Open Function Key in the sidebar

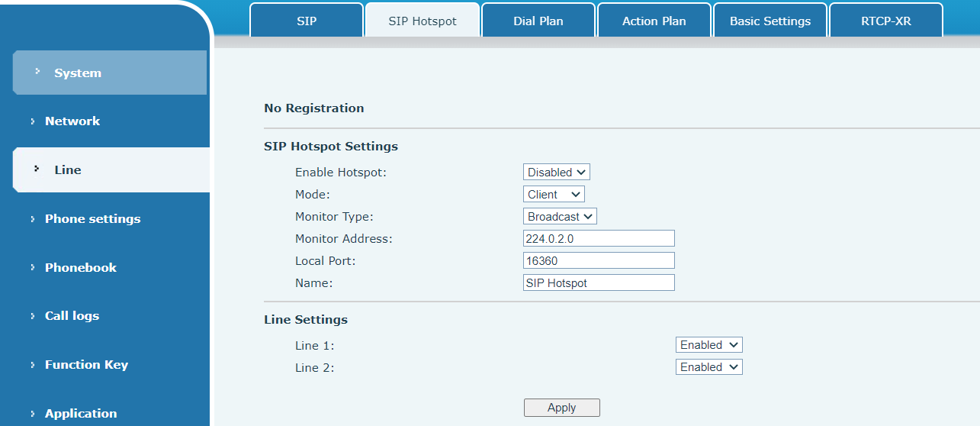(x=86, y=364)
